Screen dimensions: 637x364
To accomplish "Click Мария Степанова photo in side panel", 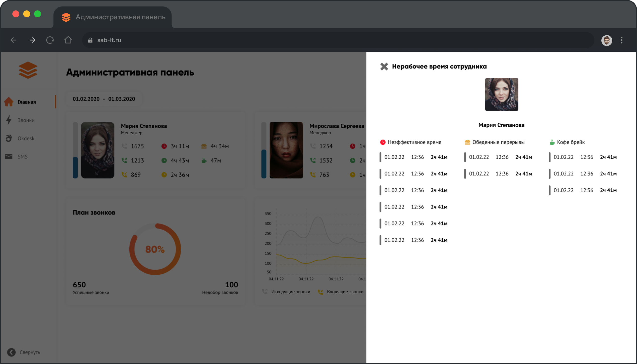I will [501, 95].
